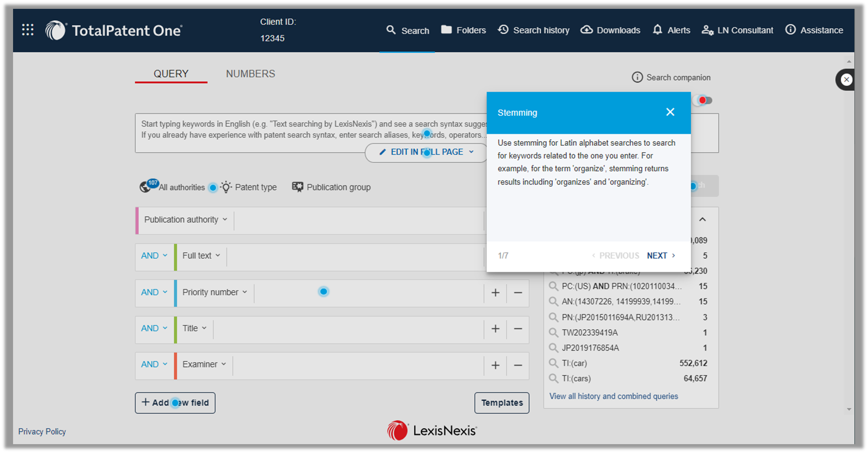This screenshot has height=453, width=868.
Task: Select the Patent type lightbulb icon
Action: tap(226, 187)
